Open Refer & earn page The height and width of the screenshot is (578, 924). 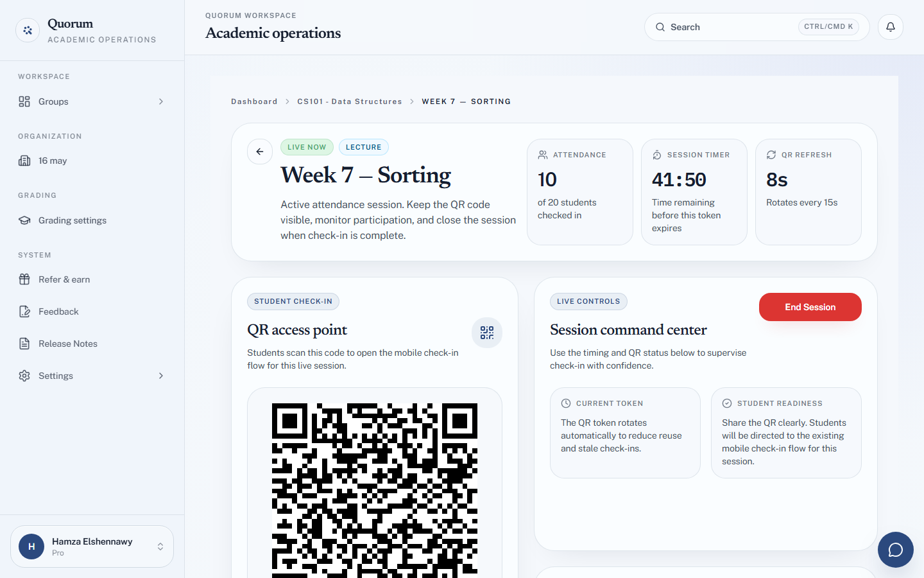click(x=92, y=279)
